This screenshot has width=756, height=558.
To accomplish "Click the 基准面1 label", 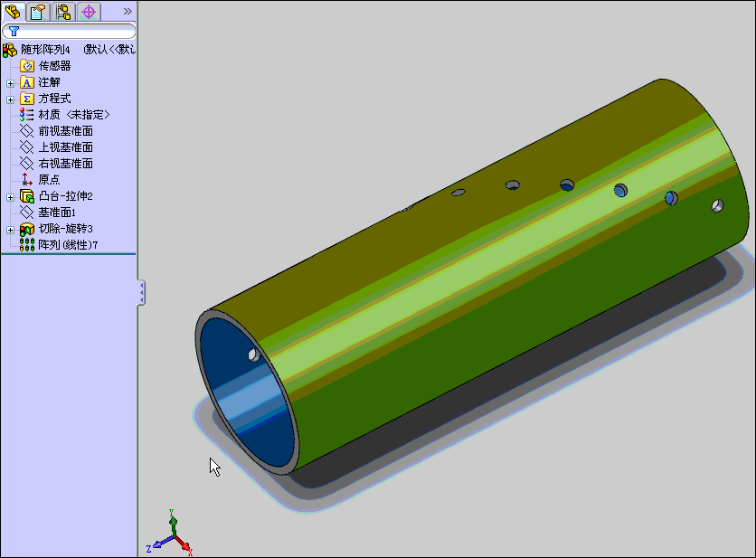I will coord(57,213).
